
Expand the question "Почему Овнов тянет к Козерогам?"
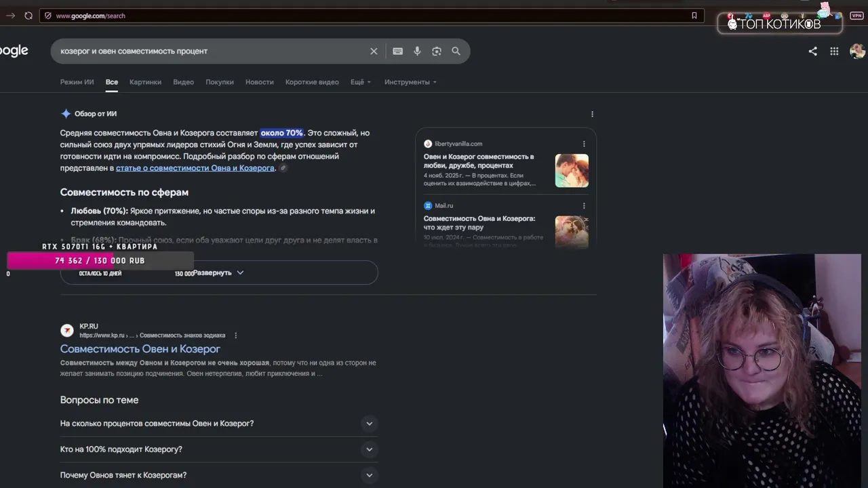pos(219,475)
